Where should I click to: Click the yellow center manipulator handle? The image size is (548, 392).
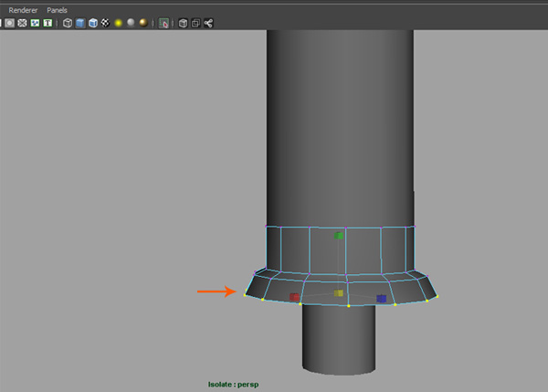pyautogui.click(x=339, y=293)
